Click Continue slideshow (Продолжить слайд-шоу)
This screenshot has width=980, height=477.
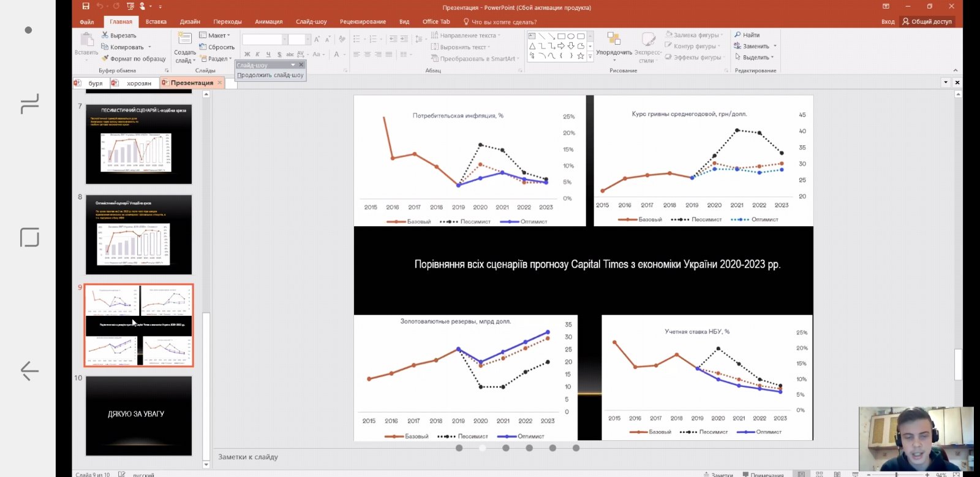point(270,75)
